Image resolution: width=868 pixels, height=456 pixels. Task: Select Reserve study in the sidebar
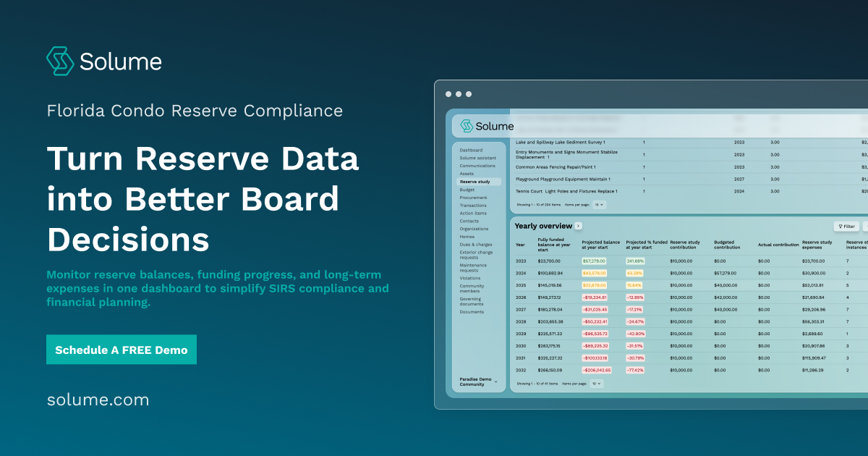pyautogui.click(x=478, y=182)
